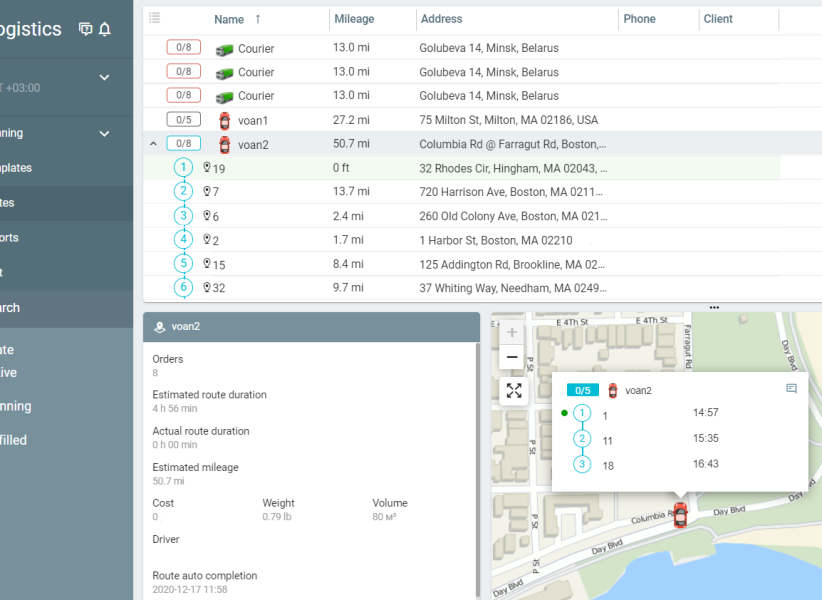Select stop circle 4 in voan2 route
This screenshot has height=600, width=822.
pos(183,239)
